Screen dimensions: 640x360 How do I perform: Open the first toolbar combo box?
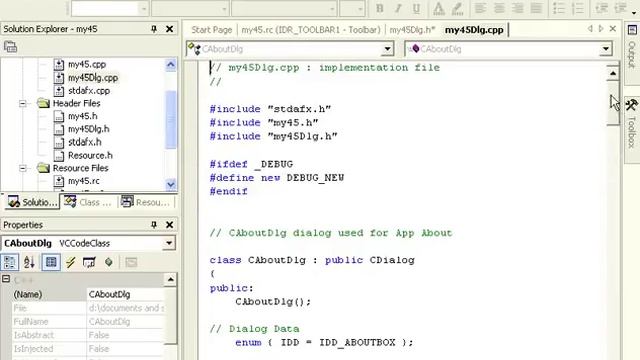[x=143, y=9]
